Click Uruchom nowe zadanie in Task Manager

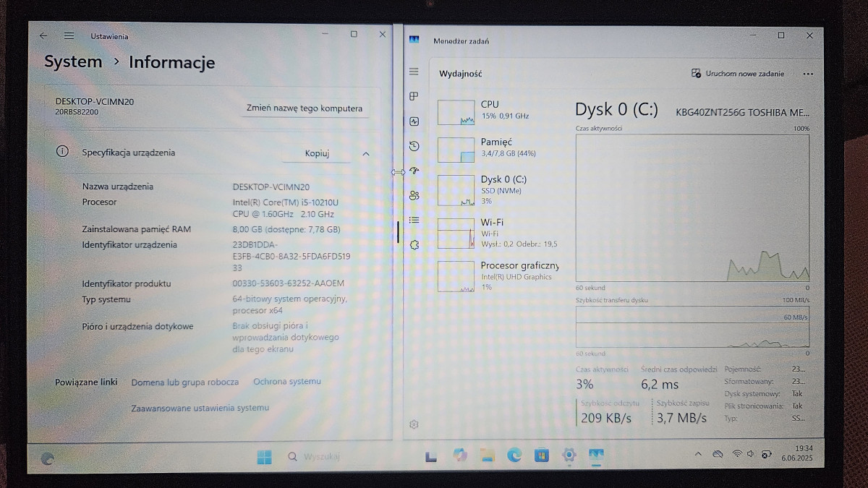coord(738,74)
